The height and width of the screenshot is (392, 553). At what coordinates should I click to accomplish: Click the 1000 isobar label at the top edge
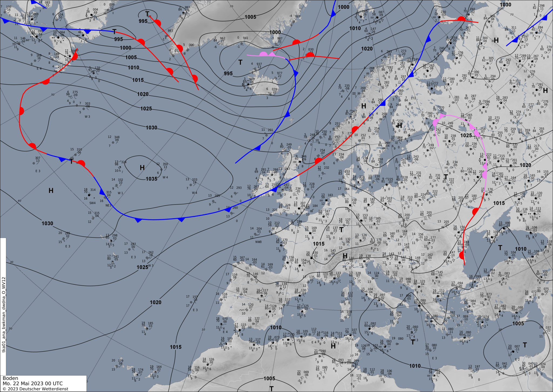(x=343, y=7)
